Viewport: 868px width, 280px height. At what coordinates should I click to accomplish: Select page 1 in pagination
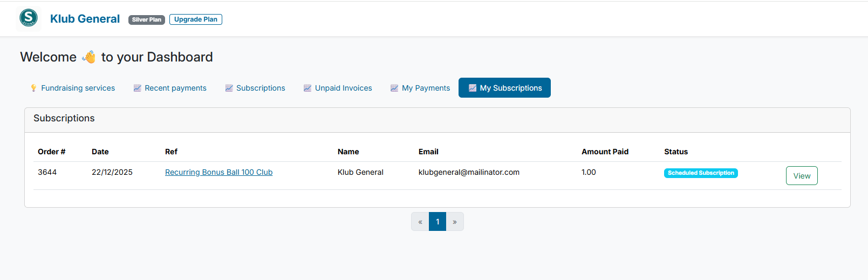[x=438, y=222]
